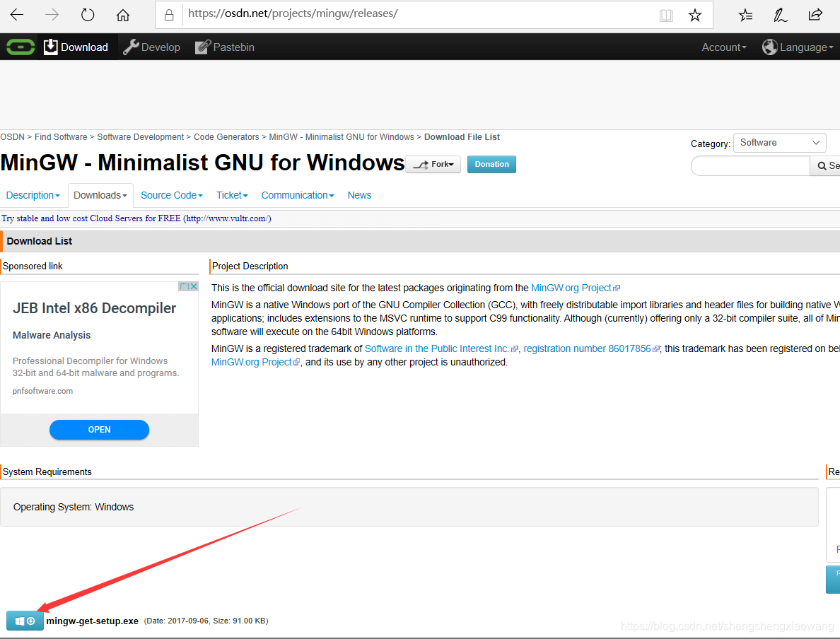Open the browser home page icon
Image resolution: width=840 pixels, height=639 pixels.
coord(123,14)
